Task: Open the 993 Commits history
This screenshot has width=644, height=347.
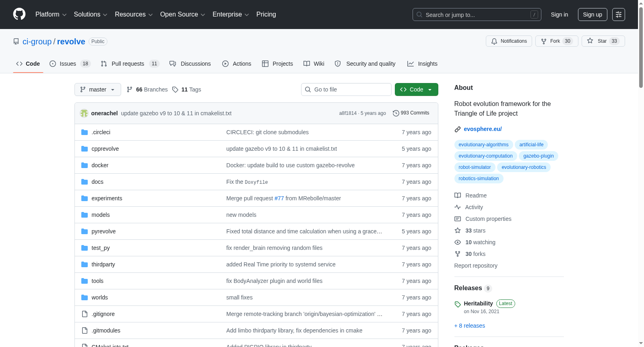Action: coord(411,113)
